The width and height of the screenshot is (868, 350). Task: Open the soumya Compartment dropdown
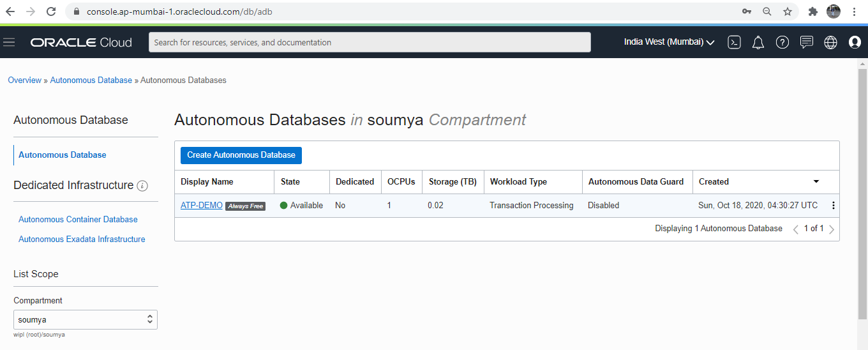point(86,319)
